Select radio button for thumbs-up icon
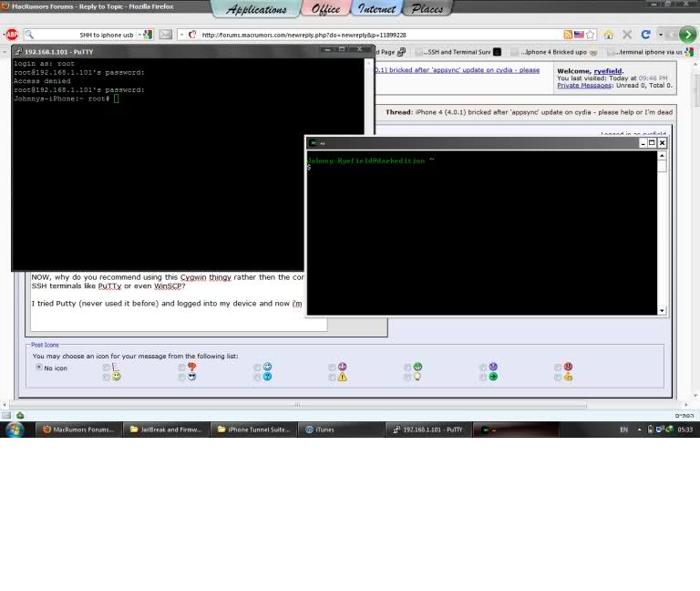The width and height of the screenshot is (700, 591). [558, 377]
